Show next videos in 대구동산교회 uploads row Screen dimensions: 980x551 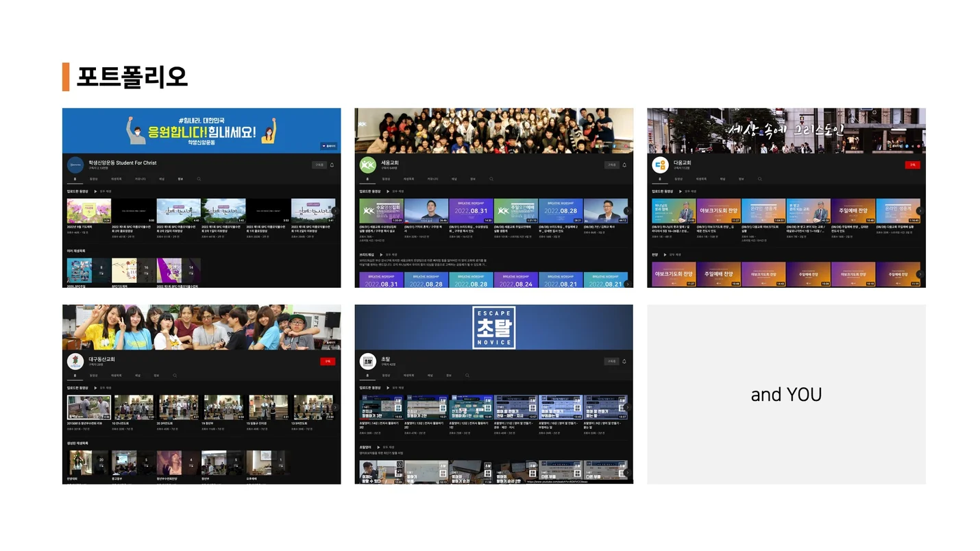pyautogui.click(x=335, y=407)
